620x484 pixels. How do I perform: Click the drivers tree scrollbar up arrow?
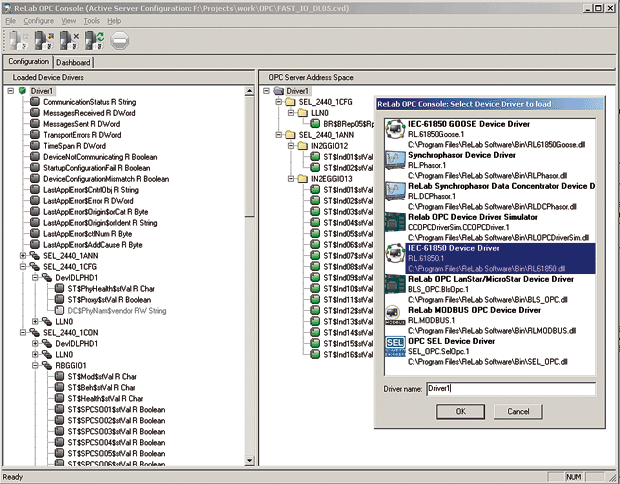(250, 91)
